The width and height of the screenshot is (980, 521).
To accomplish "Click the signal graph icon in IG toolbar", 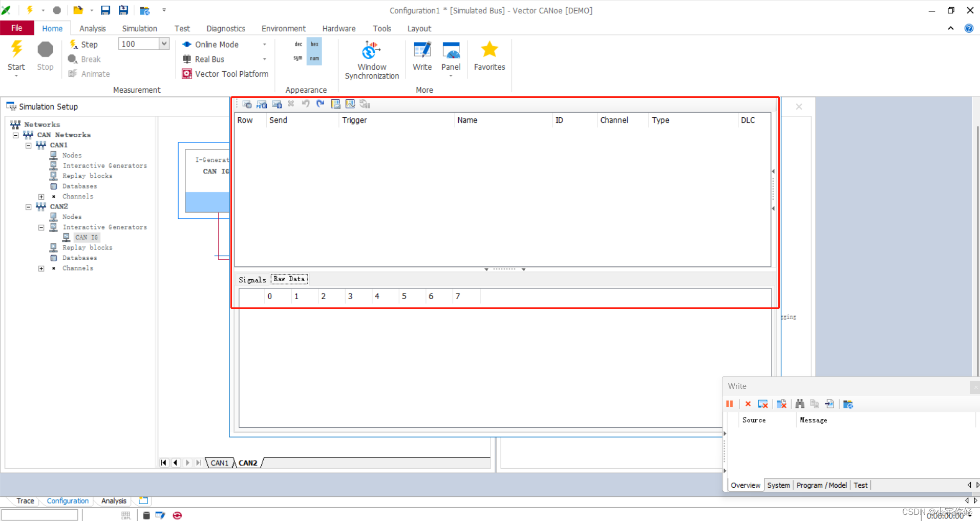I will click(350, 104).
